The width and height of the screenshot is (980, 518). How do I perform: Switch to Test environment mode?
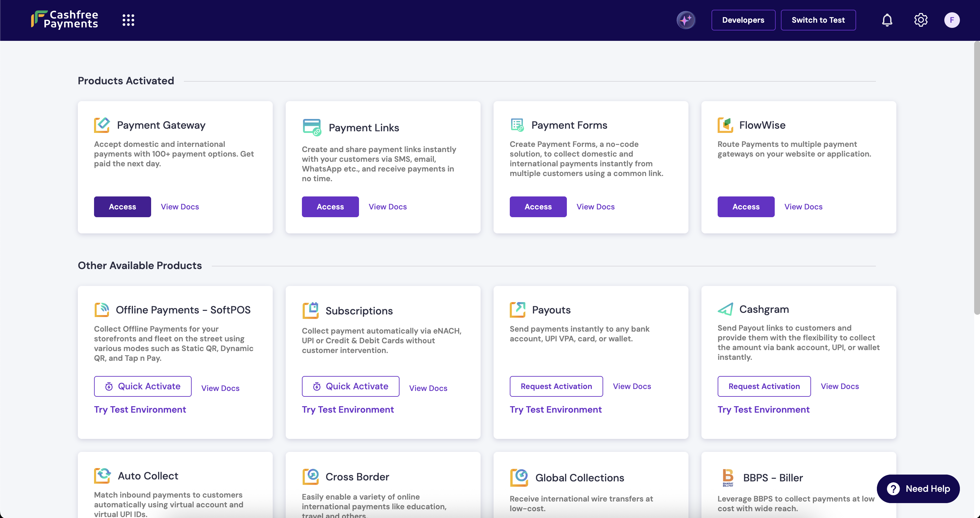818,20
